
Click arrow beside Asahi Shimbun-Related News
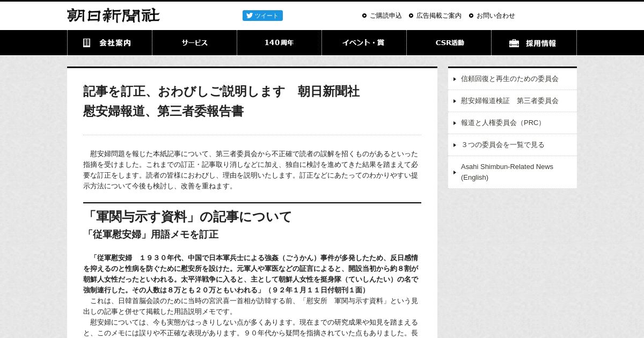(455, 172)
